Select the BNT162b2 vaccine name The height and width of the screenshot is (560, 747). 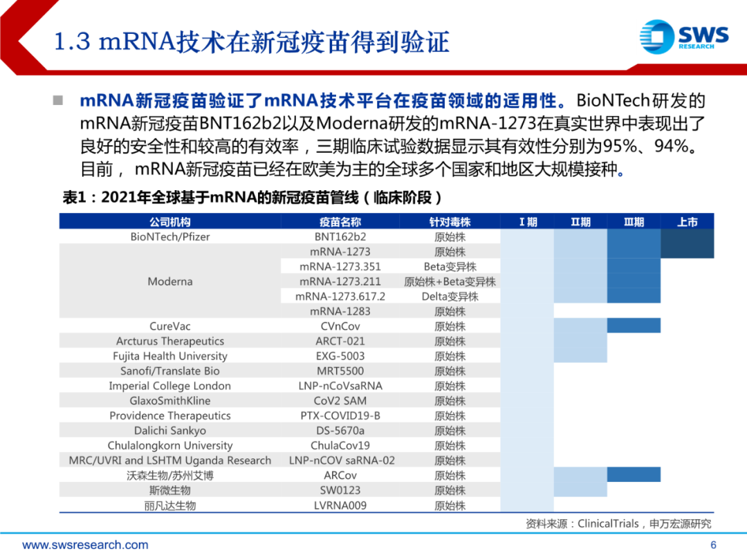340,236
